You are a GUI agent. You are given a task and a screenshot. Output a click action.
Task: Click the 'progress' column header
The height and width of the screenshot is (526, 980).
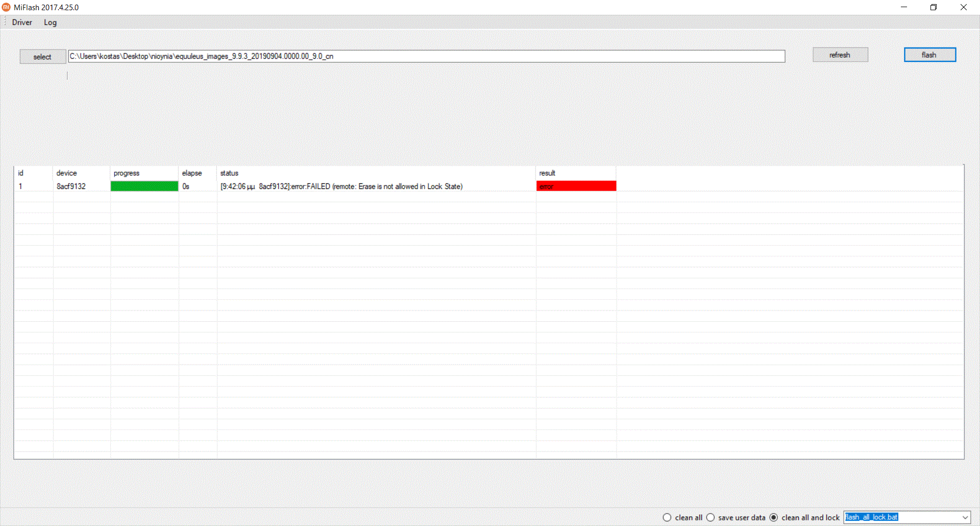(144, 173)
